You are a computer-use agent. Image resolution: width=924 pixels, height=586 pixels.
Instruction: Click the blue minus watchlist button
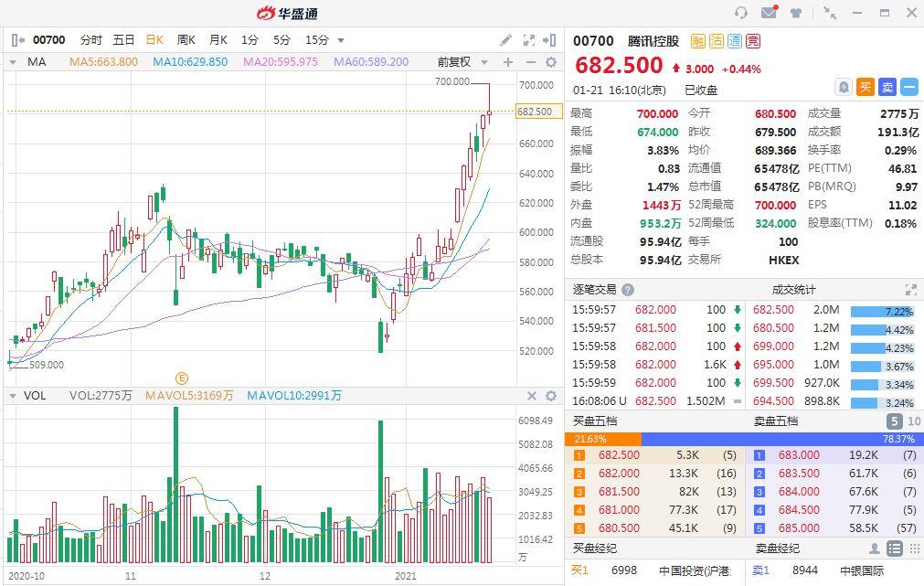(x=909, y=87)
